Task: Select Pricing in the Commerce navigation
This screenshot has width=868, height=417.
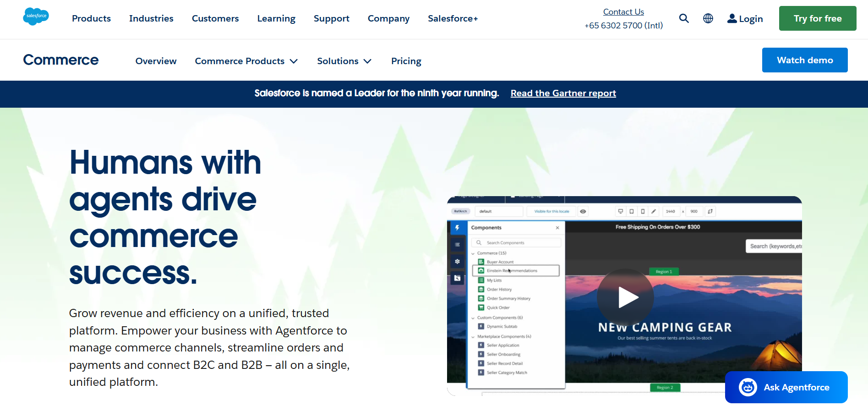Action: coord(406,60)
